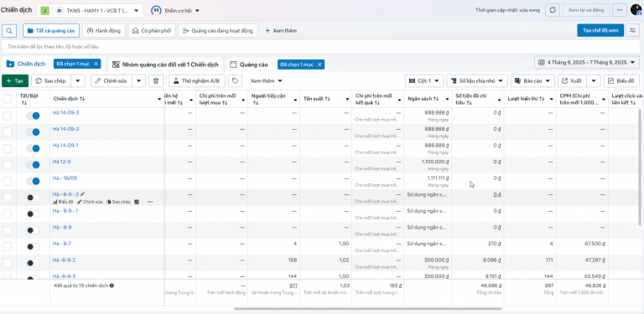Viewport: 644px width, 314px height.
Task: Click the Xuất export button
Action: [572, 80]
